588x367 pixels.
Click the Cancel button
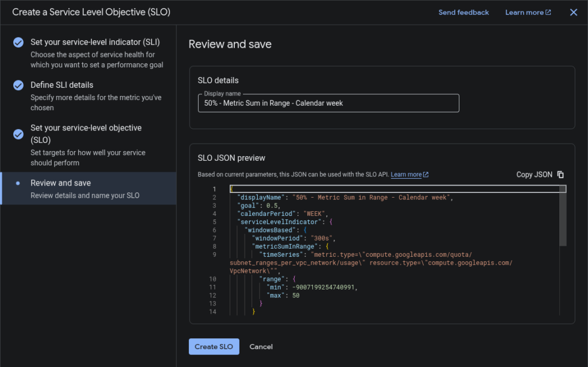[261, 346]
